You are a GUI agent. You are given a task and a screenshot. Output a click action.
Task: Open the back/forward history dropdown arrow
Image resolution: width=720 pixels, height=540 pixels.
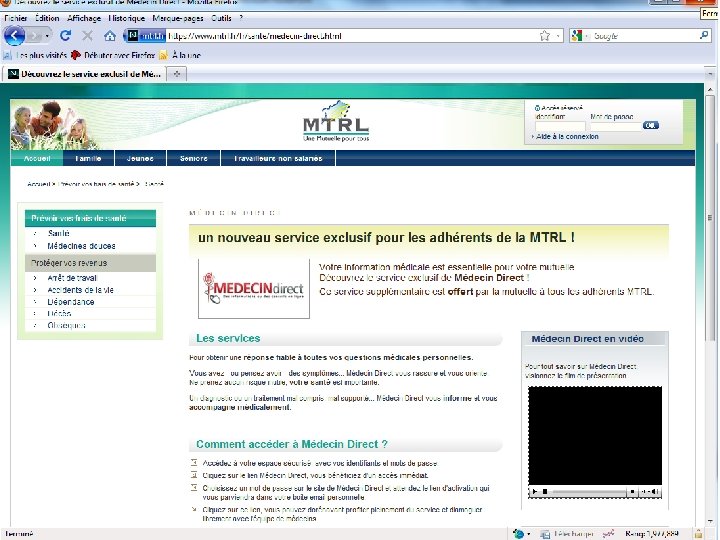pos(47,35)
